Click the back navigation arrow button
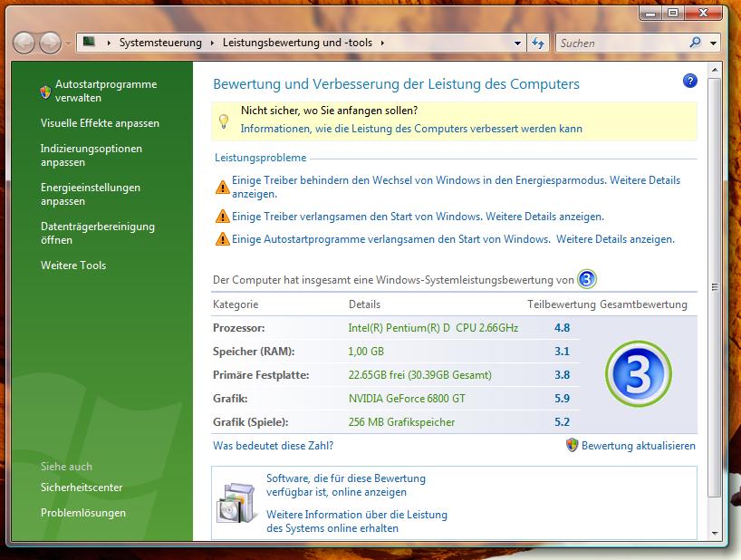The width and height of the screenshot is (741, 560). tap(24, 43)
